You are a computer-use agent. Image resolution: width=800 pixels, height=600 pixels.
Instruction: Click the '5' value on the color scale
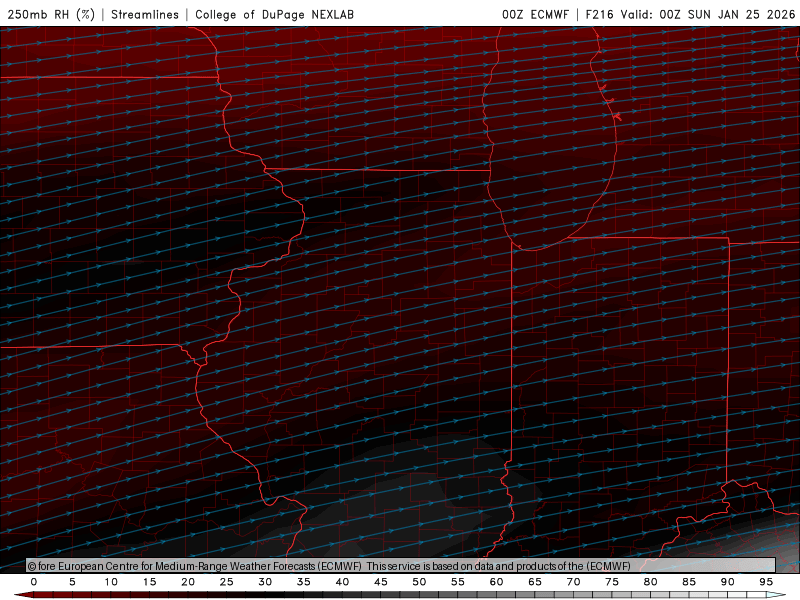[72, 582]
